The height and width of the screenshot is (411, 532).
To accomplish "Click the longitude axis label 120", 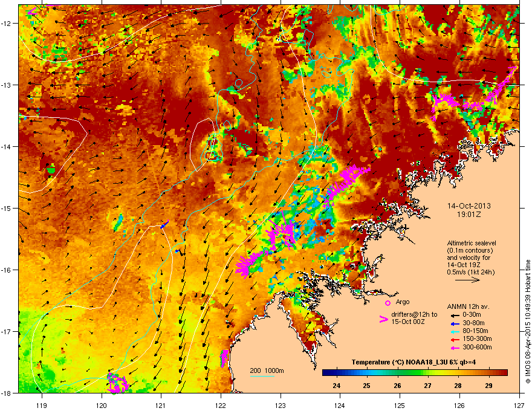I will coord(102,405).
